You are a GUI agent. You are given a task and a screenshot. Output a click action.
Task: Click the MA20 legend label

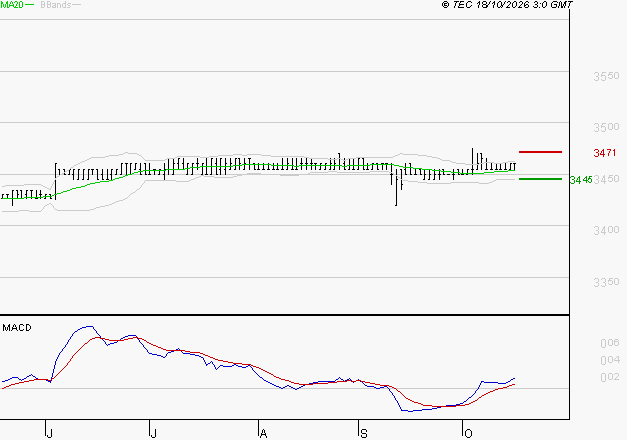pyautogui.click(x=12, y=5)
